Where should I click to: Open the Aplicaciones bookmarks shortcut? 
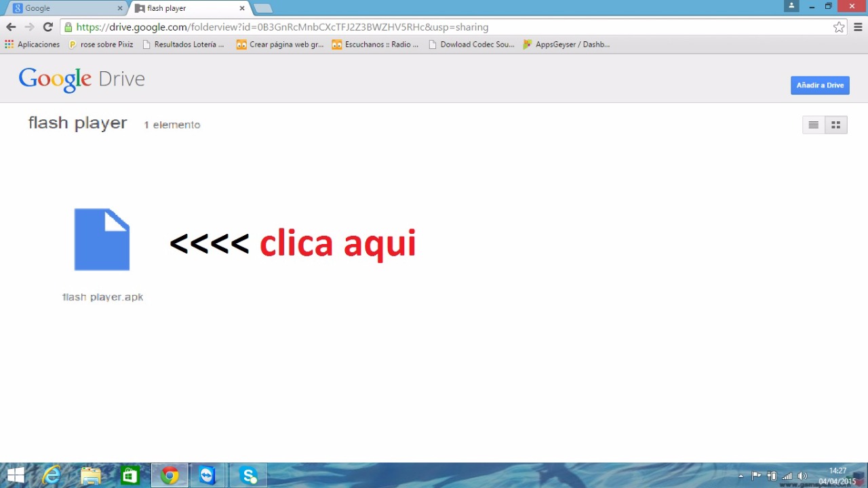(x=32, y=44)
